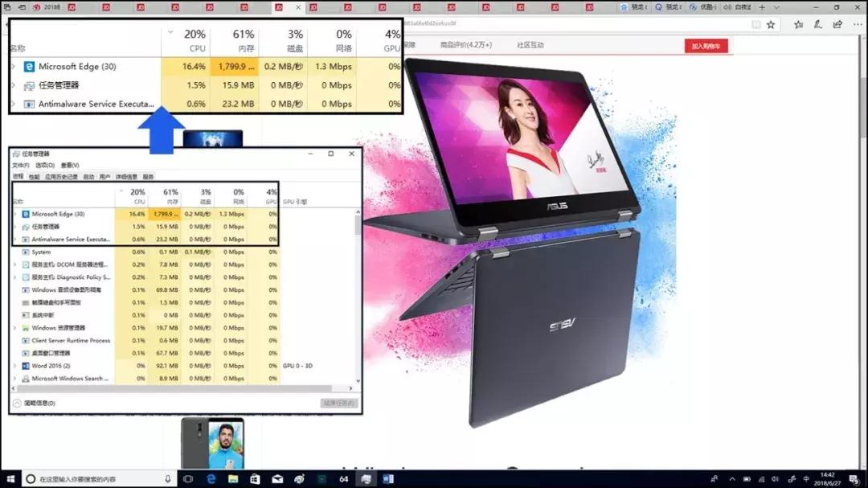Click the People icon in system tray
The width and height of the screenshot is (868, 488).
(714, 479)
